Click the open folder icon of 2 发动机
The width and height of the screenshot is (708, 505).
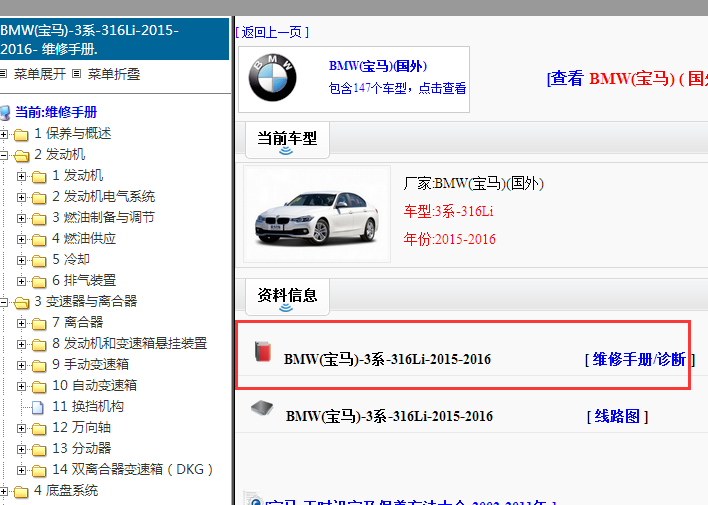coord(21,156)
